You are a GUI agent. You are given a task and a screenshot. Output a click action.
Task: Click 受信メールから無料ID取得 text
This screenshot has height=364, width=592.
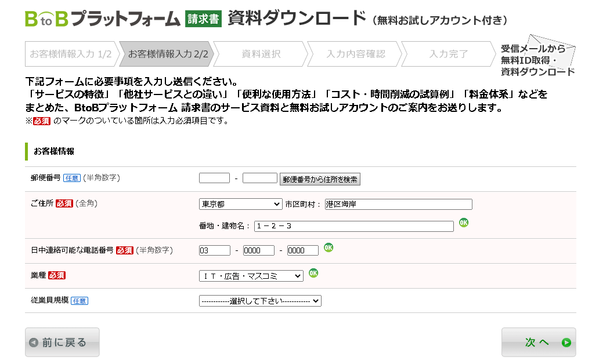[533, 54]
